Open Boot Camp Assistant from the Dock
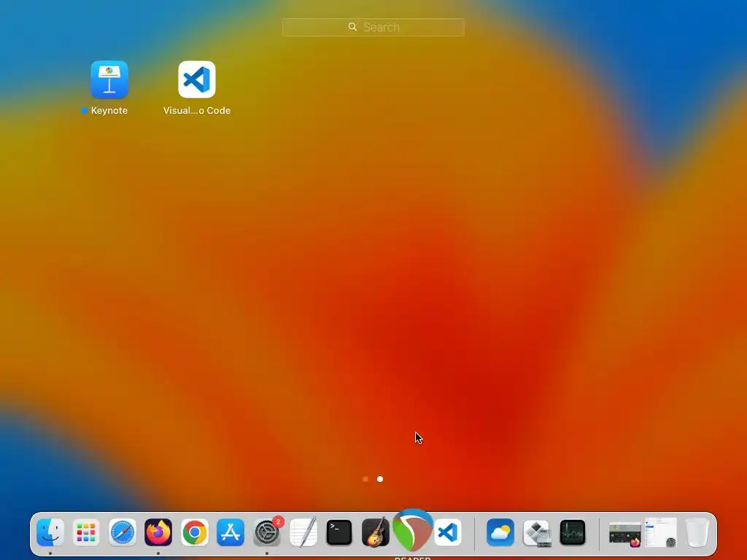The width and height of the screenshot is (747, 560). pyautogui.click(x=536, y=532)
